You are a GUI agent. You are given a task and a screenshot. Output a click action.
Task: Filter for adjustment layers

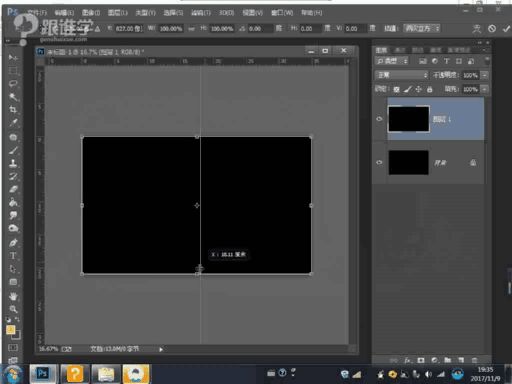[435, 61]
